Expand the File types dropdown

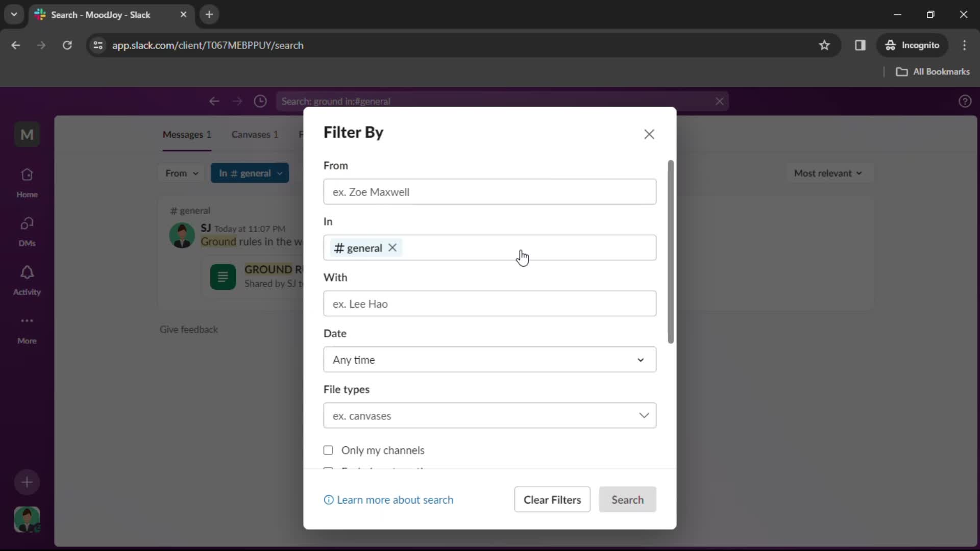tap(490, 415)
